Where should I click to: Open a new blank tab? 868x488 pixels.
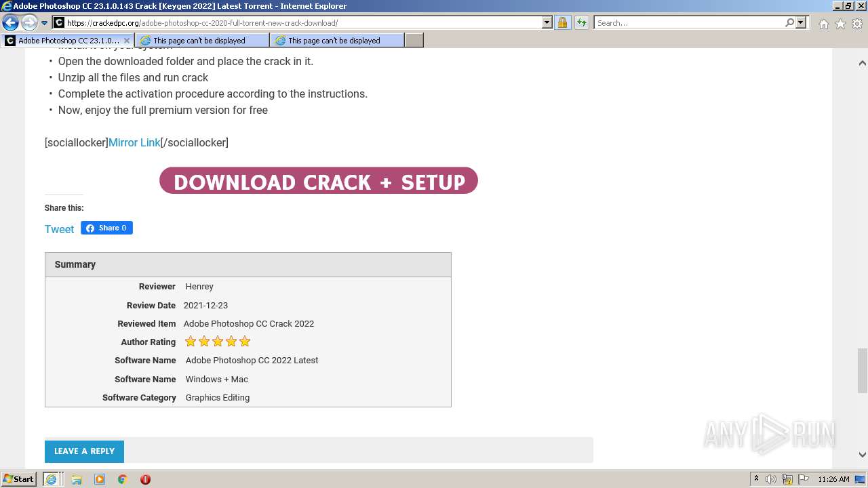(414, 41)
